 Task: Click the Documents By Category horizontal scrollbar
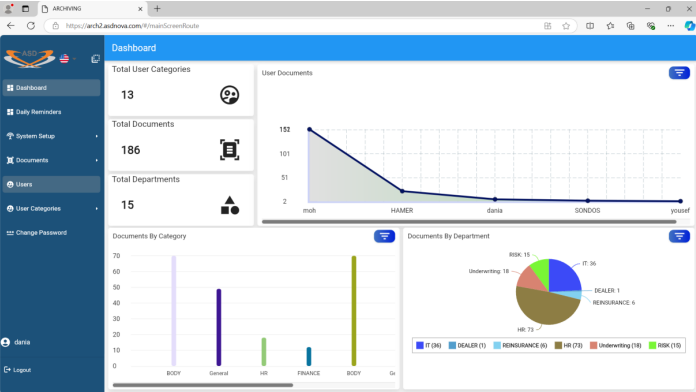[x=203, y=385]
